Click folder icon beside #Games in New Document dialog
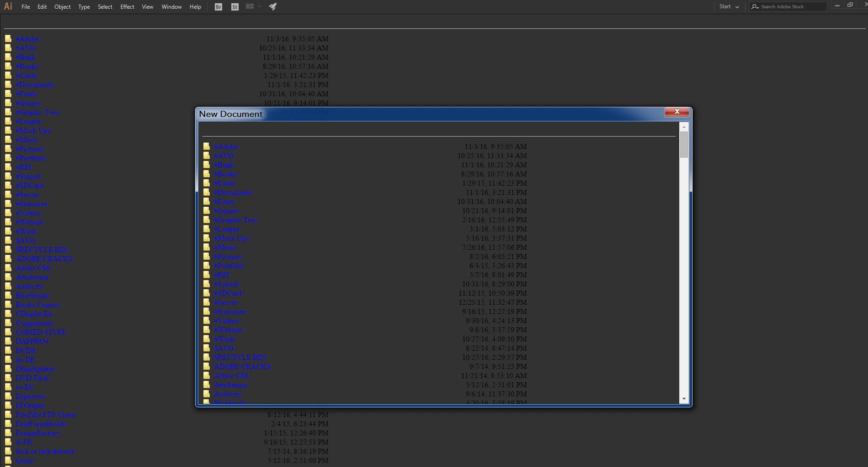Image resolution: width=868 pixels, height=467 pixels. tap(207, 210)
